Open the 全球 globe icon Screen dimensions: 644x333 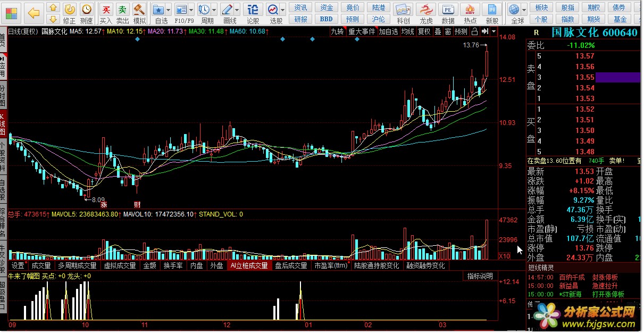pos(514,10)
